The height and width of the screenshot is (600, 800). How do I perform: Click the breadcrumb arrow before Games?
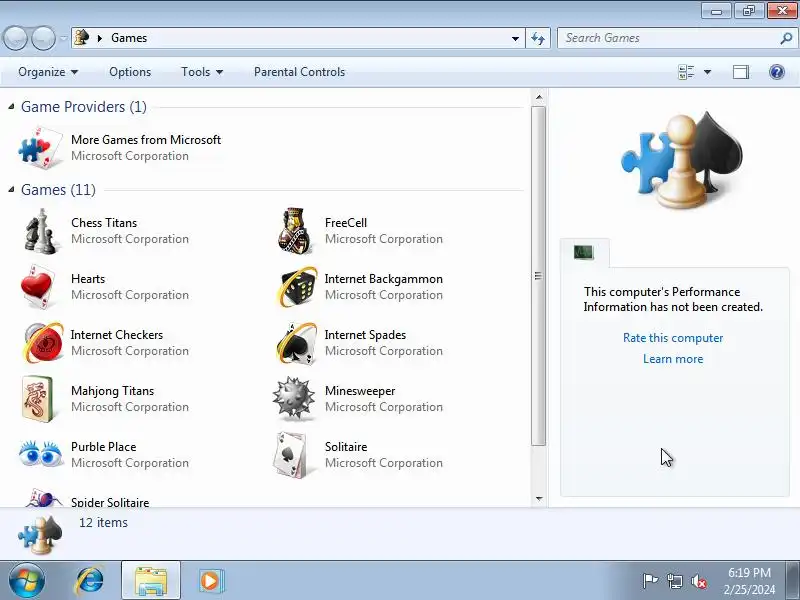tap(100, 38)
